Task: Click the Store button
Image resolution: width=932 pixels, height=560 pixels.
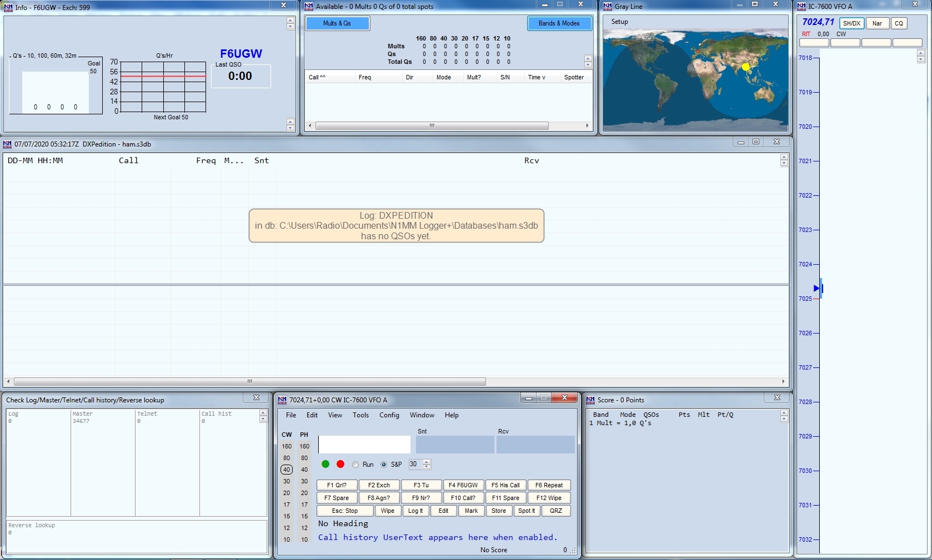Action: [x=499, y=511]
